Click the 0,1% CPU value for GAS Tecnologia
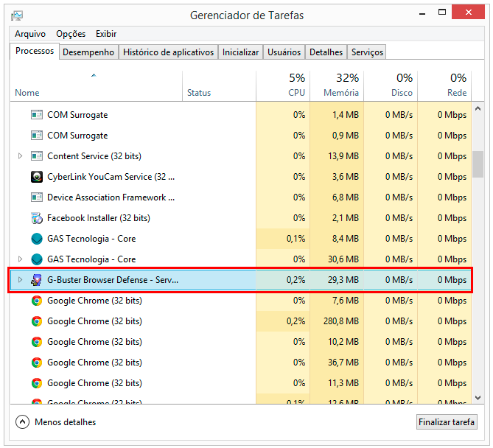 (x=296, y=239)
